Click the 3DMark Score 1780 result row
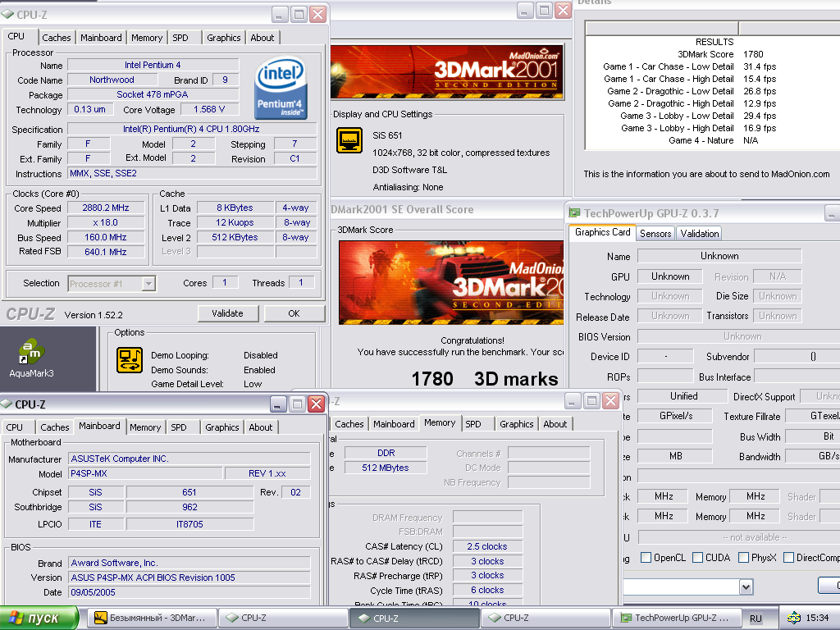This screenshot has height=630, width=840. (x=720, y=54)
